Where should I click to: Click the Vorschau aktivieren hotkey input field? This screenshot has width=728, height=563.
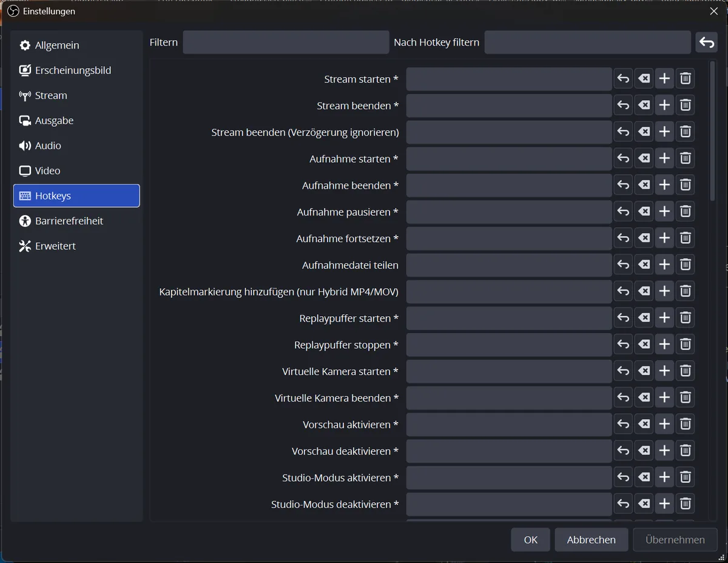(x=509, y=425)
